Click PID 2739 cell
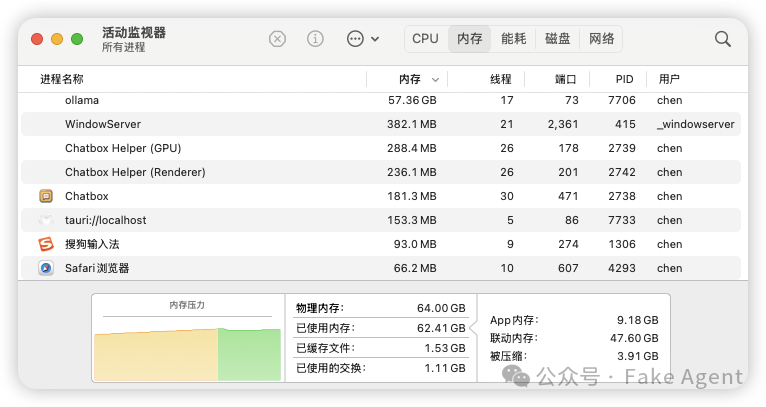The width and height of the screenshot is (766, 407). [x=622, y=148]
